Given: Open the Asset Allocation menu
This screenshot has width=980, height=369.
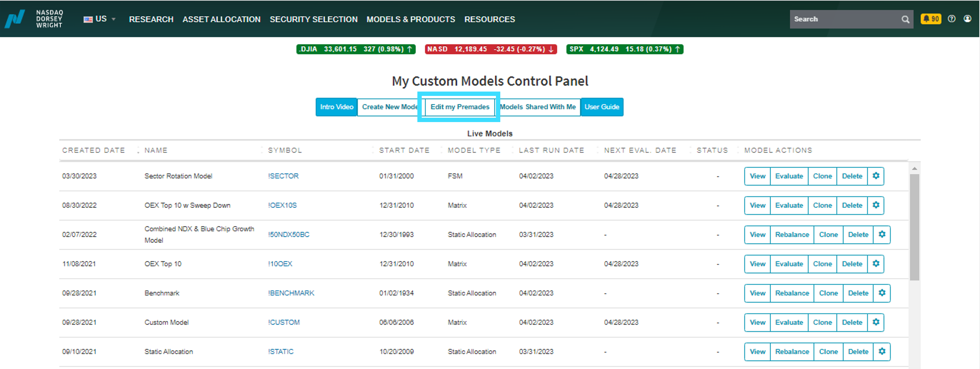Looking at the screenshot, I should 221,19.
